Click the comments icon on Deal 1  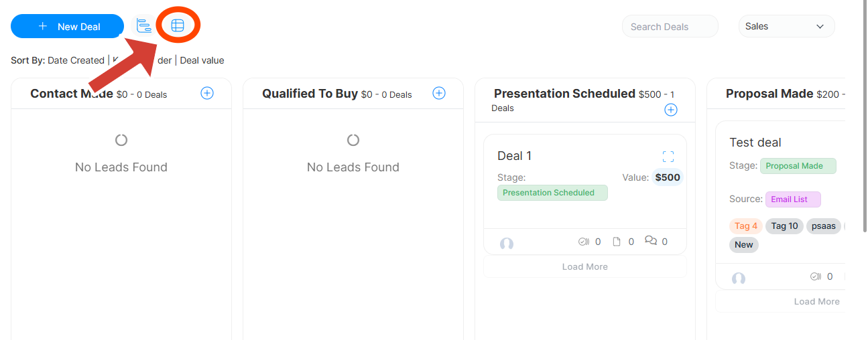(651, 241)
